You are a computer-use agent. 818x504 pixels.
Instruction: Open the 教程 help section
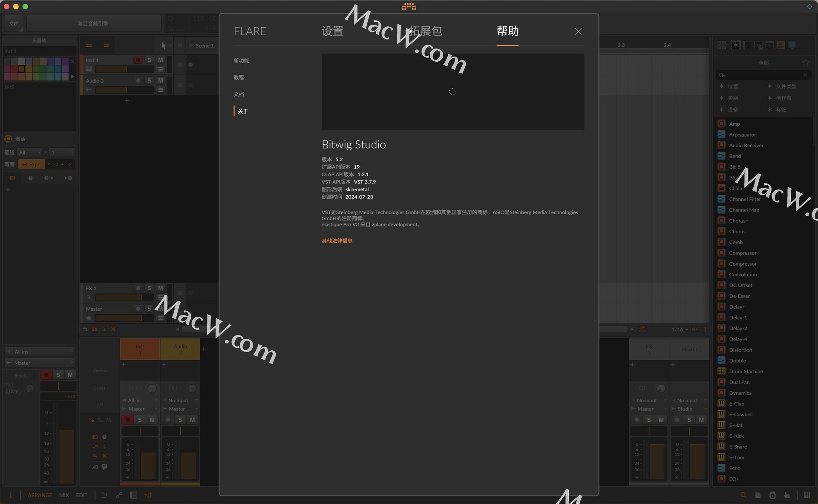(x=239, y=77)
